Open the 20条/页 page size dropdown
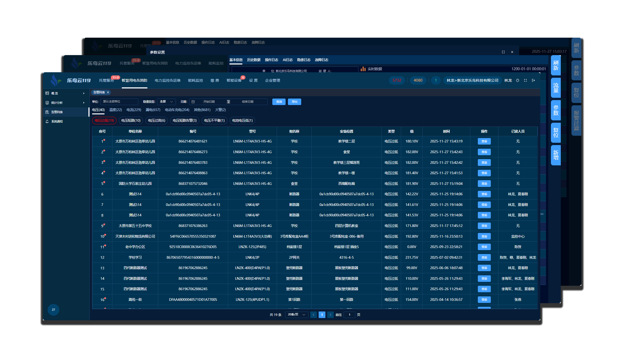Image resolution: width=624 pixels, height=364 pixels. click(x=296, y=315)
